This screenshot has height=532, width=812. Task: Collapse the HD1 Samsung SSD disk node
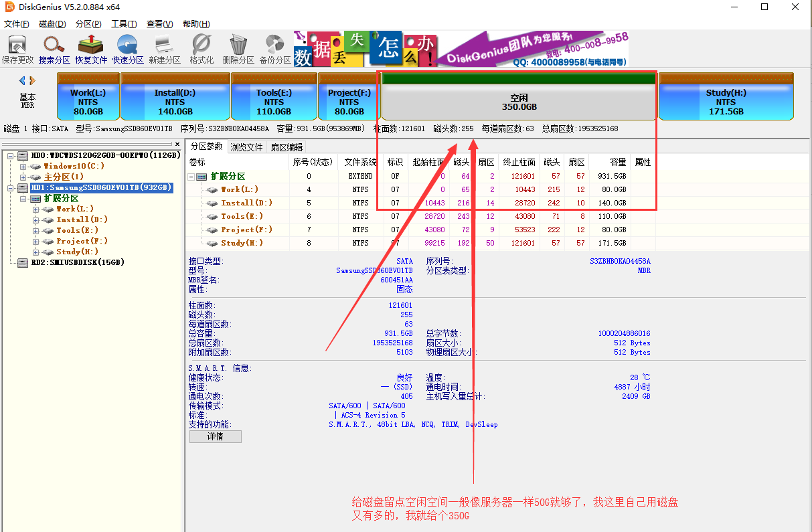coord(11,188)
